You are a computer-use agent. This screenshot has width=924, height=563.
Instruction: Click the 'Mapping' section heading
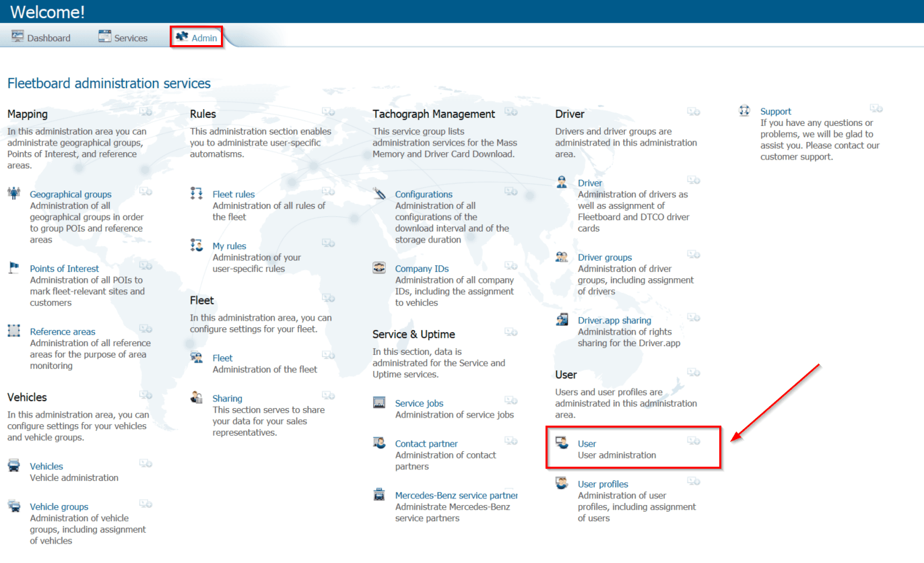click(28, 114)
